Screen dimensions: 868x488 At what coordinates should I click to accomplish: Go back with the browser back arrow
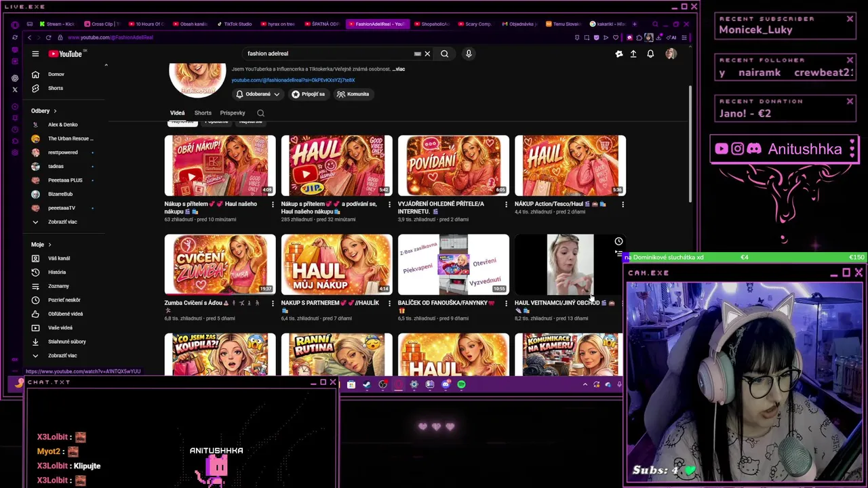tap(29, 37)
